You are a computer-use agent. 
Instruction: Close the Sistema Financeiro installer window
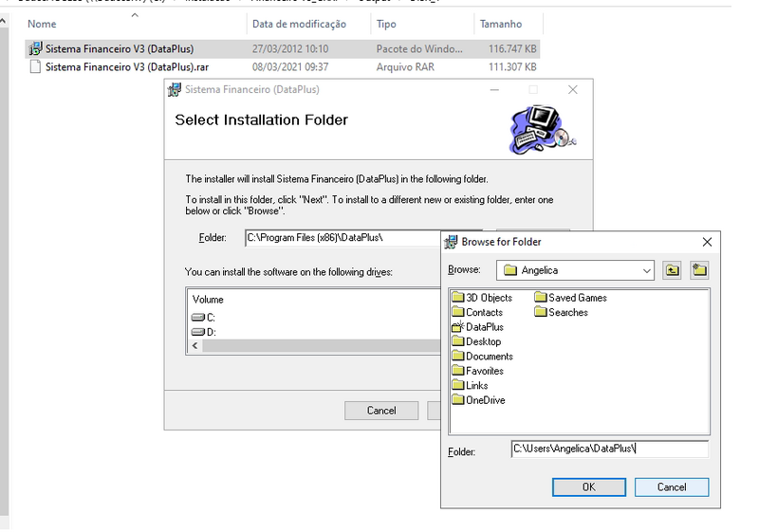[573, 90]
